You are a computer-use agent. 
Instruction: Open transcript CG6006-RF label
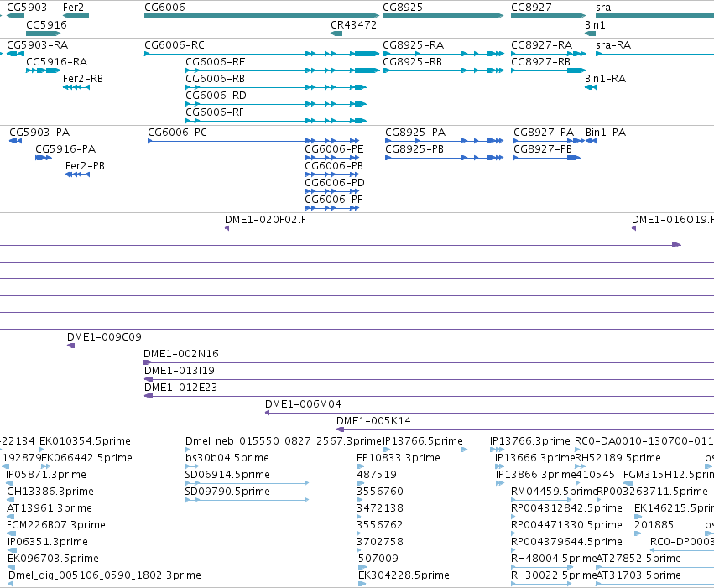215,112
